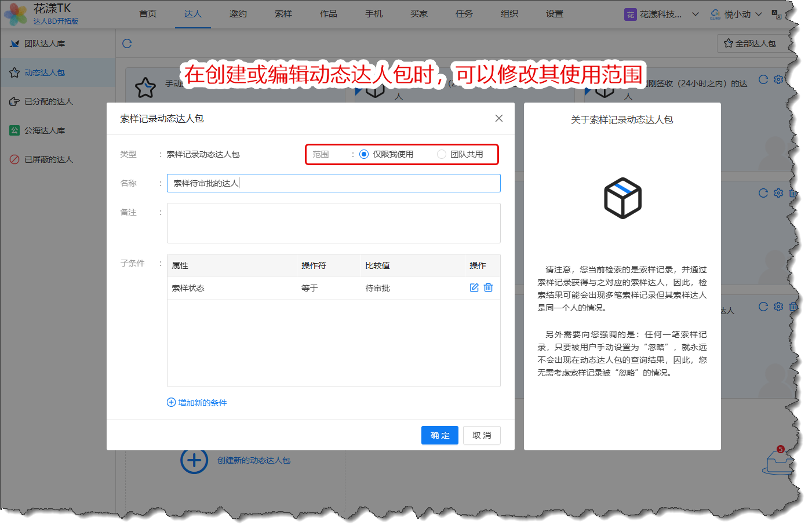Viewport: 812px width, 532px height.
Task: Click the language translate icon in header
Action: pyautogui.click(x=777, y=14)
